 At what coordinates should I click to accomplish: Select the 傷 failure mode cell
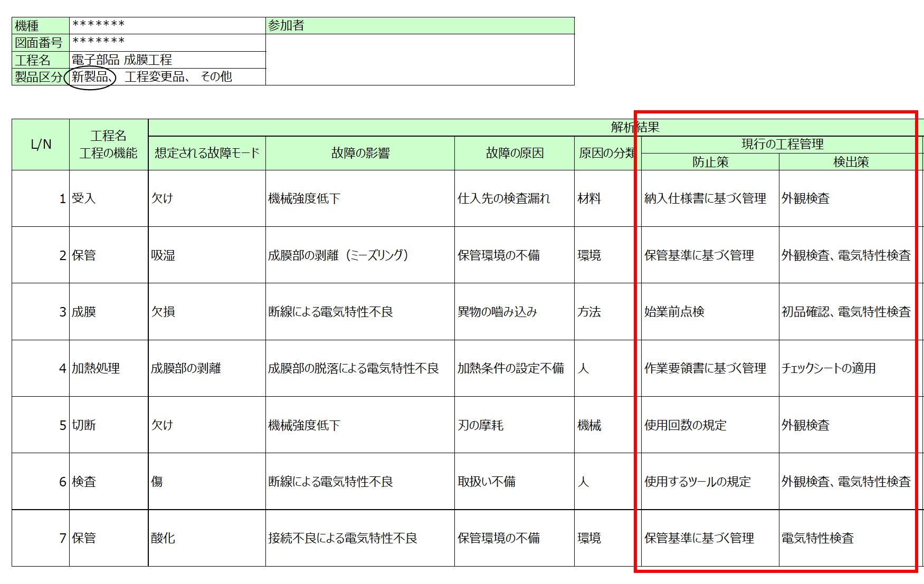[207, 482]
